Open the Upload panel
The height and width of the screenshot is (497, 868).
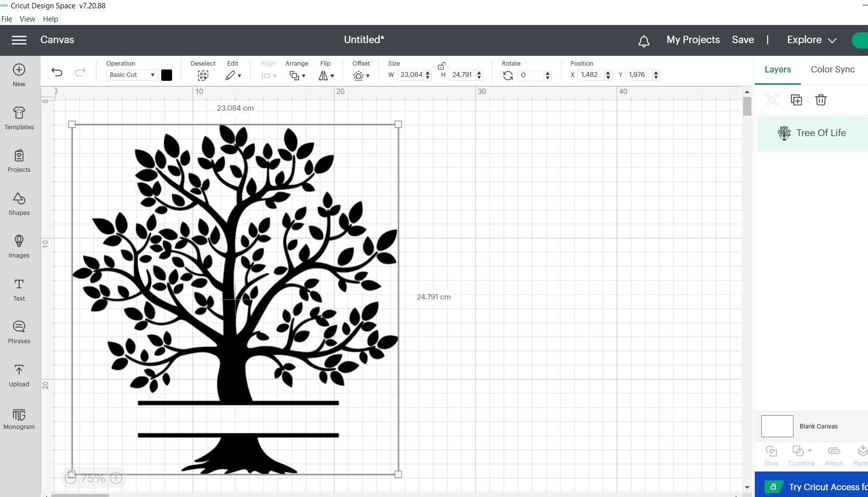[19, 376]
